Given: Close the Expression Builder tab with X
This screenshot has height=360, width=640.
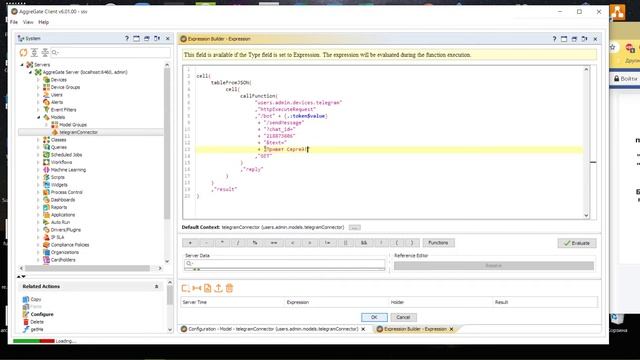Looking at the screenshot, I should pos(451,329).
